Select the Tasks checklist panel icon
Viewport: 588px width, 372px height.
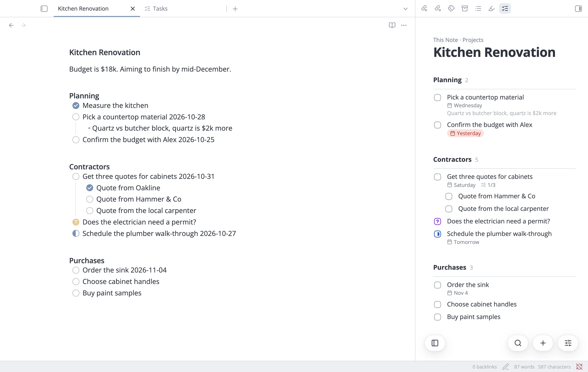point(505,9)
